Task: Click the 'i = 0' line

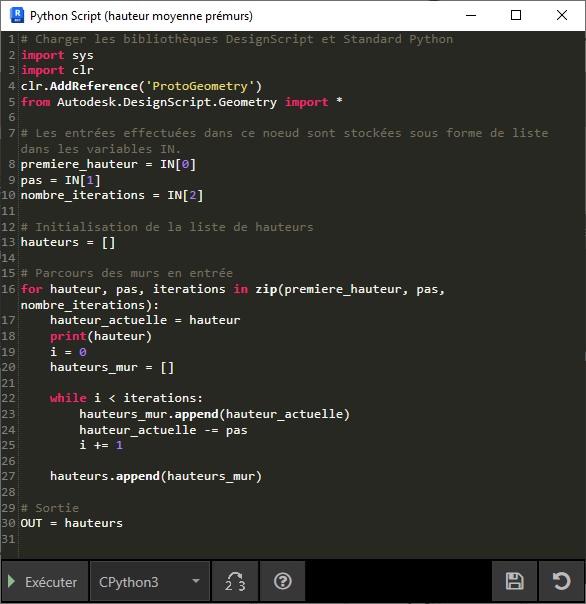Action: click(x=68, y=352)
